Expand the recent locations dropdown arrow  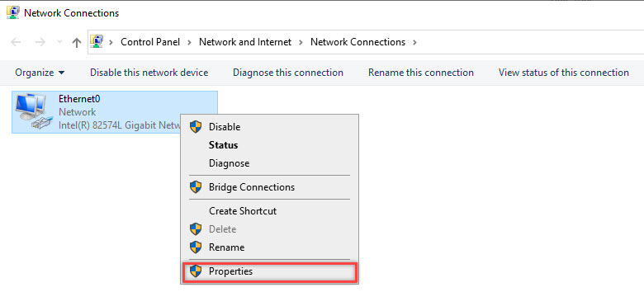pos(59,42)
